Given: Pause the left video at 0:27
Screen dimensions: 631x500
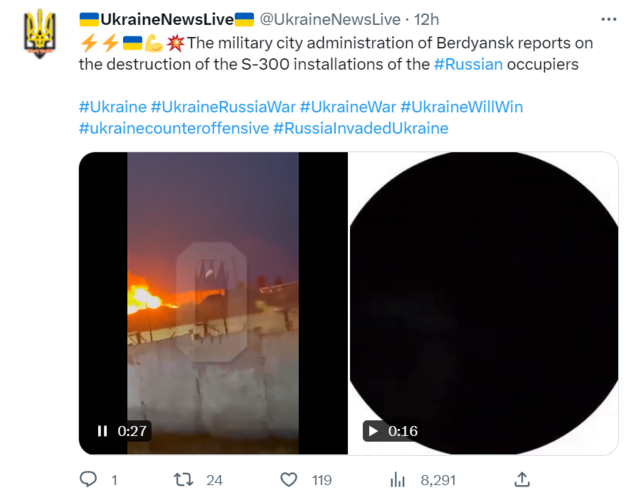Looking at the screenshot, I should pos(103,431).
